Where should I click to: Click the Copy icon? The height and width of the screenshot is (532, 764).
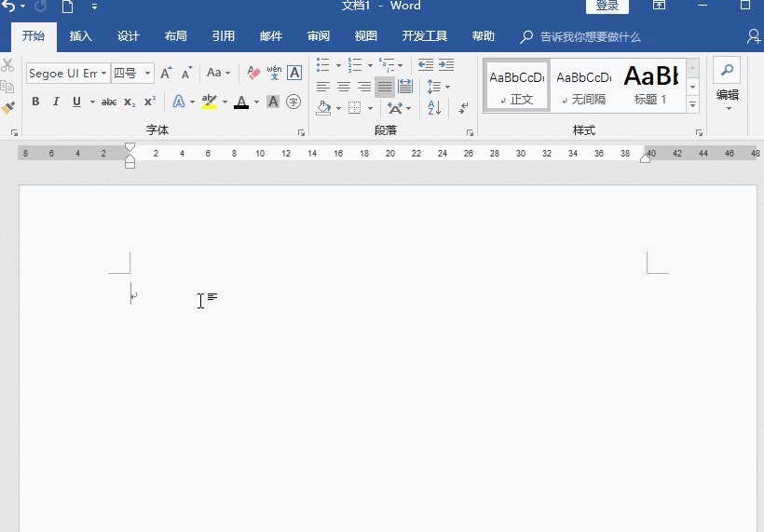click(7, 87)
